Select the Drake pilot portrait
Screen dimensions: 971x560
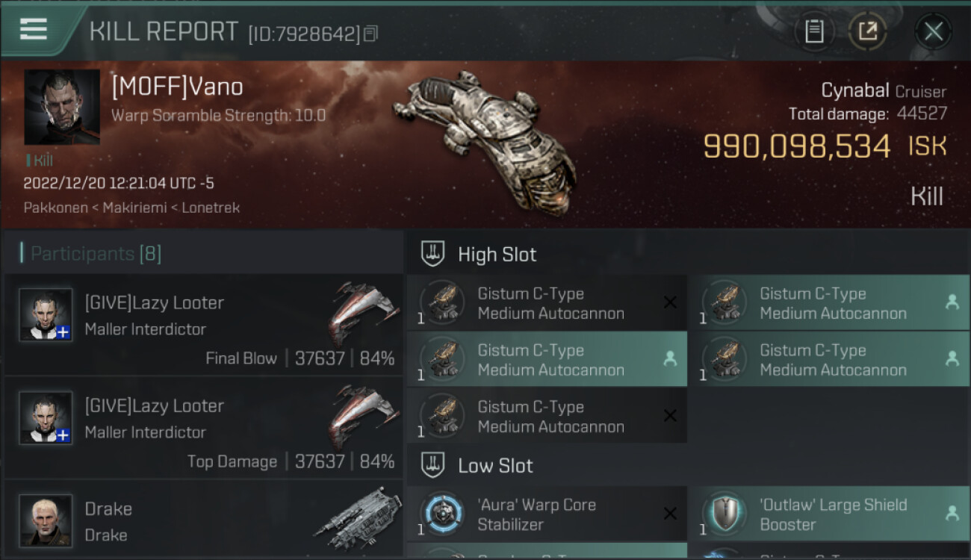tap(46, 520)
